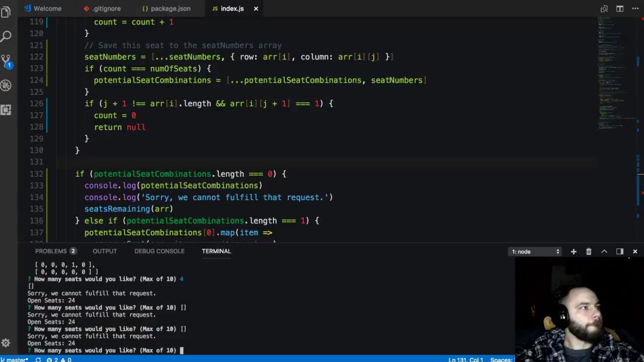
Task: Open the Explorer view in activity bar
Action: [x=6, y=12]
